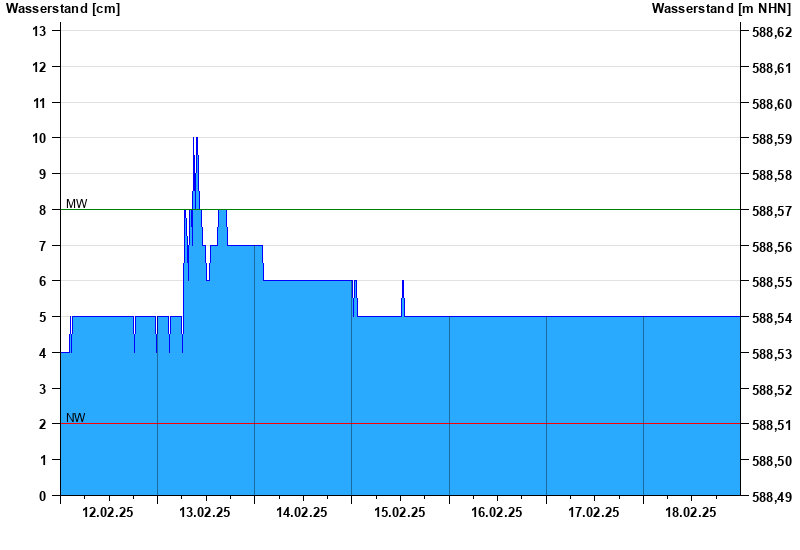Click the 588,62 value on the right axis
This screenshot has width=800, height=550.
(771, 32)
